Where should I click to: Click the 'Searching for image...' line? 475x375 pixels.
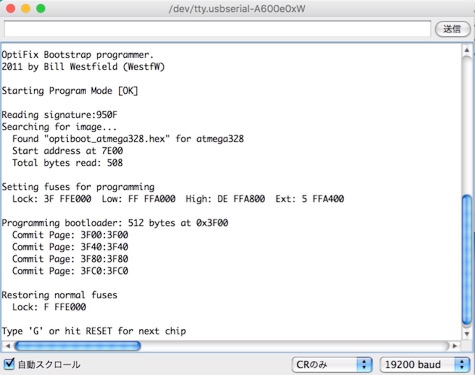pyautogui.click(x=59, y=127)
